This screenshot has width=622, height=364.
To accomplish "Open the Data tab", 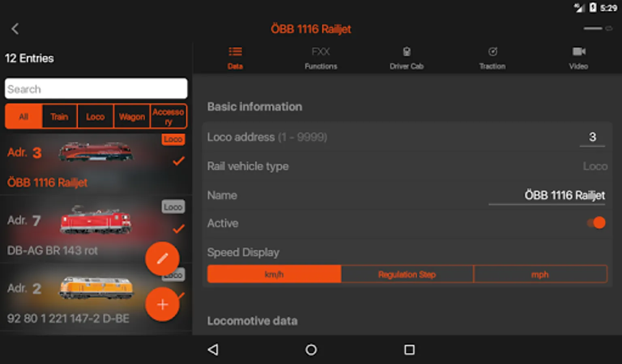I will 235,58.
